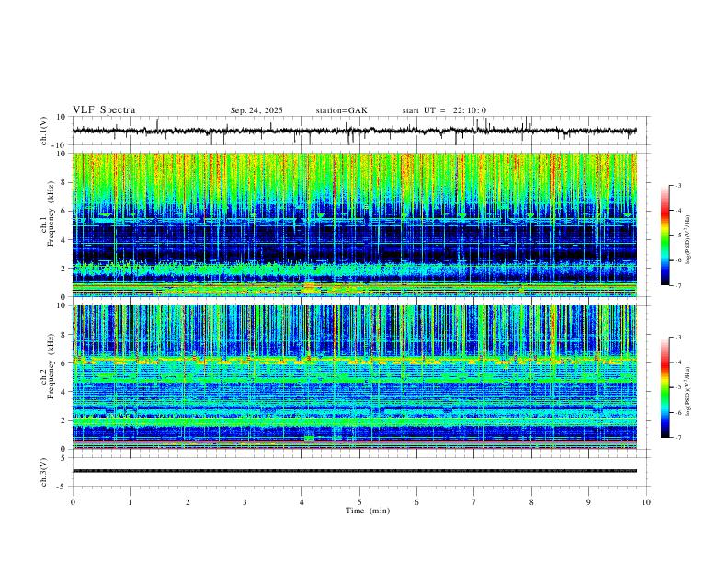Click x-axis time tick label "4"
Viewport: 728px width, 563px height.
[x=302, y=502]
